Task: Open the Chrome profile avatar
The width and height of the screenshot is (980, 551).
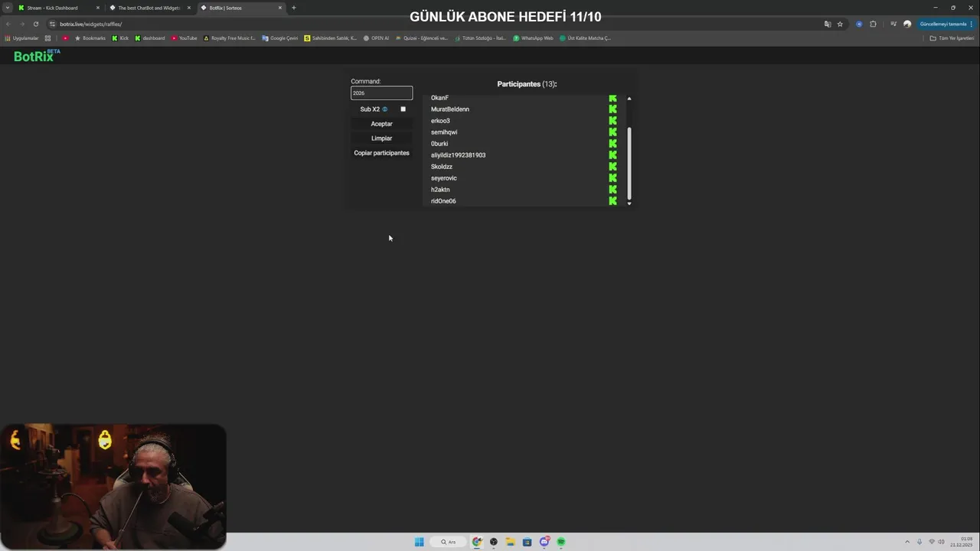Action: [x=907, y=24]
